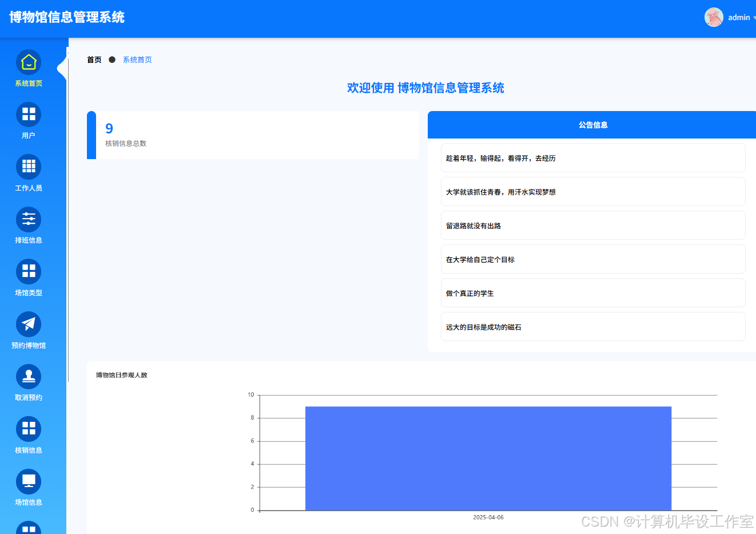This screenshot has width=756, height=534.
Task: Open the 系统首页 home icon
Action: click(x=29, y=62)
